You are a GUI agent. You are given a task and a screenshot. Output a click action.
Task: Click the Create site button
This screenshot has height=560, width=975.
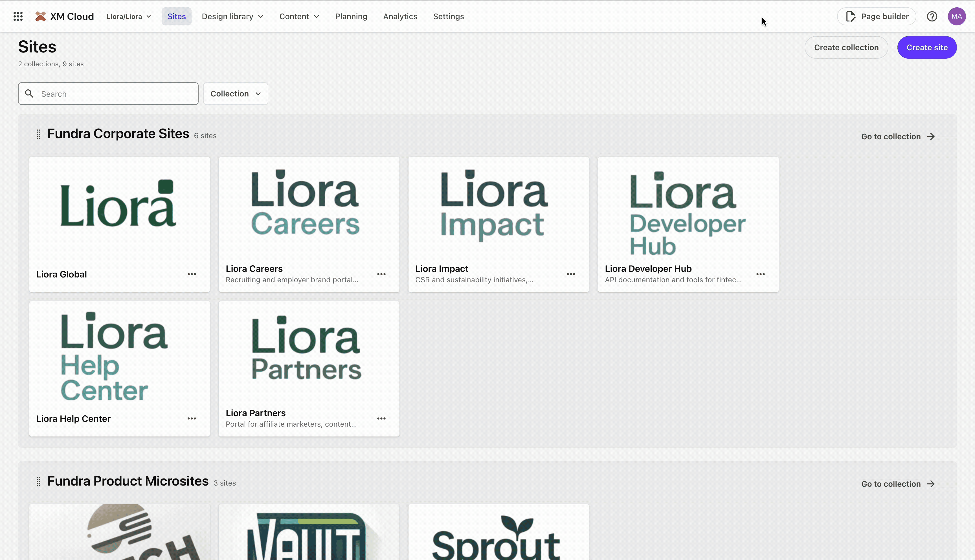(x=927, y=47)
